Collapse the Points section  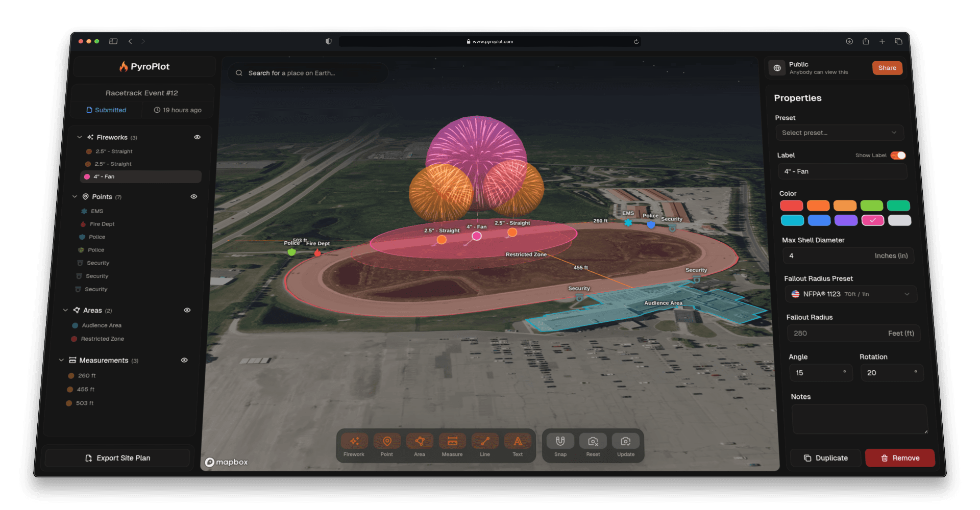pos(74,196)
